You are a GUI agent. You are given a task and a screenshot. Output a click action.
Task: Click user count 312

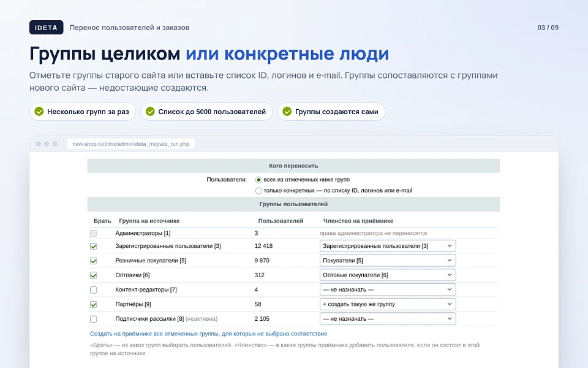pos(260,275)
